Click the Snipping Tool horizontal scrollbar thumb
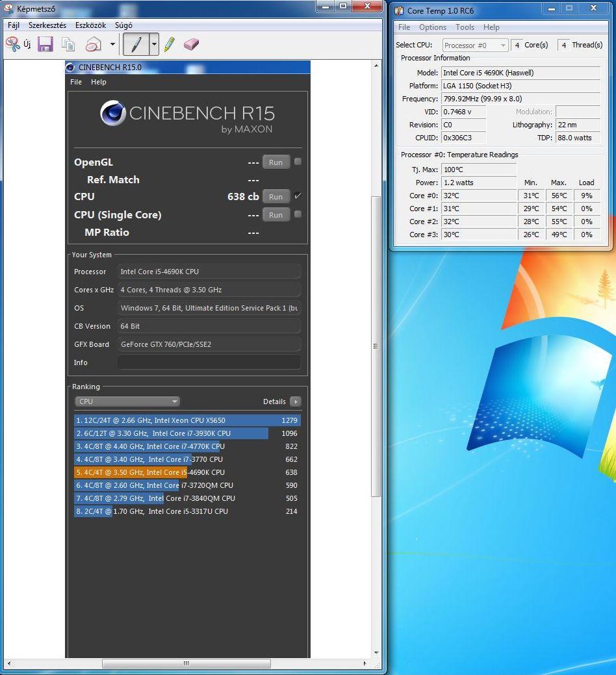The image size is (616, 675). click(x=186, y=663)
